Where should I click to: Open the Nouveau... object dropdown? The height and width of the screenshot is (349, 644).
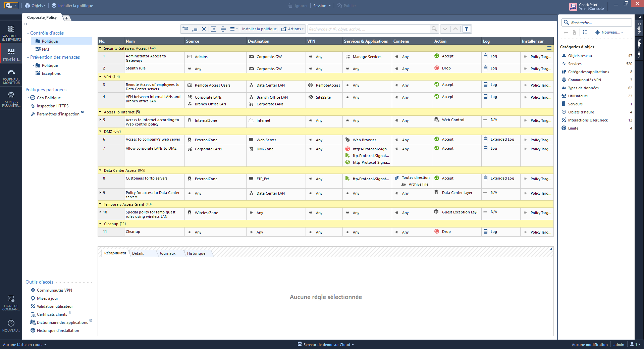click(609, 32)
